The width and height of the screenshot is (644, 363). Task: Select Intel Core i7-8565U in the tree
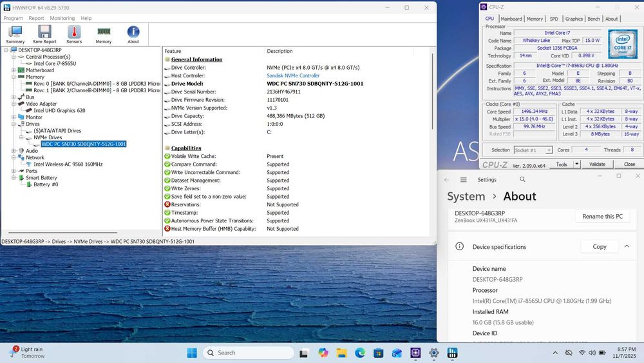pyautogui.click(x=55, y=64)
